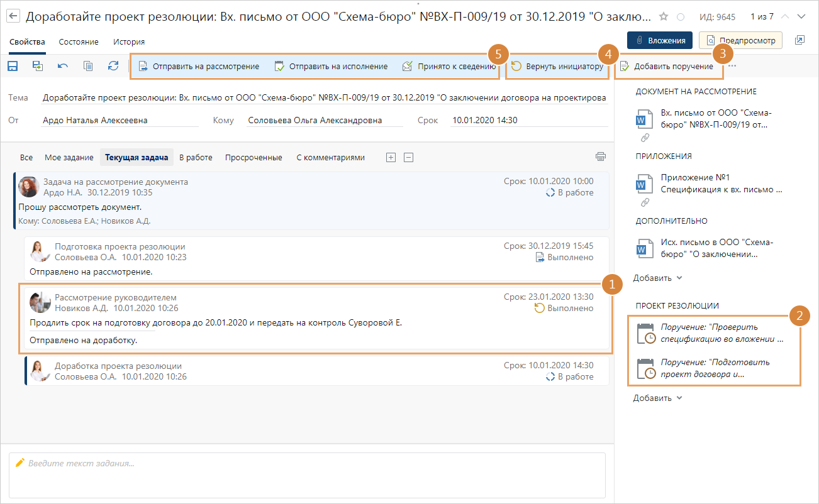Viewport: 819px width, 504px height.
Task: Click the back arrow icon next to title
Action: click(x=13, y=16)
